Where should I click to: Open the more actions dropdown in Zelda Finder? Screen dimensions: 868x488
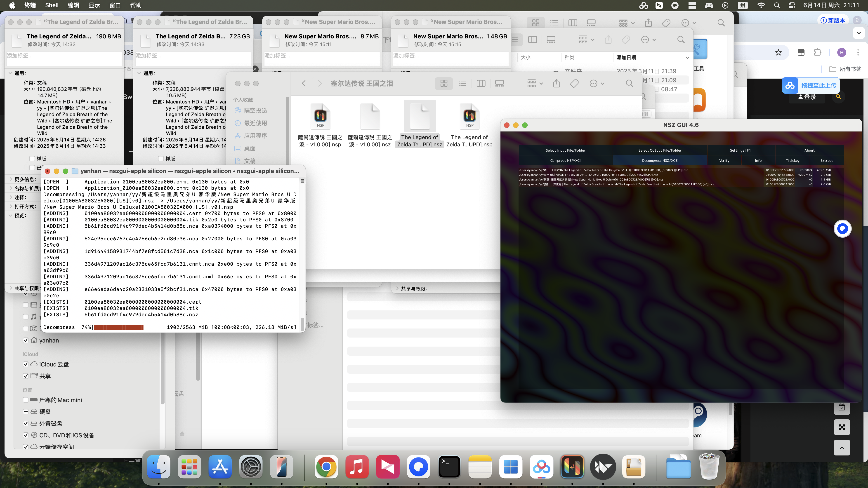point(597,83)
